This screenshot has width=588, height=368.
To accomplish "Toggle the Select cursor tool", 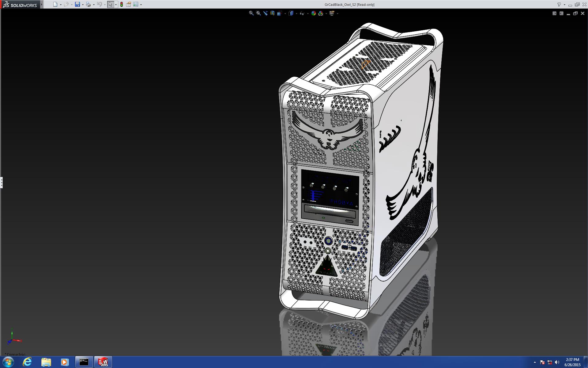I will click(110, 4).
